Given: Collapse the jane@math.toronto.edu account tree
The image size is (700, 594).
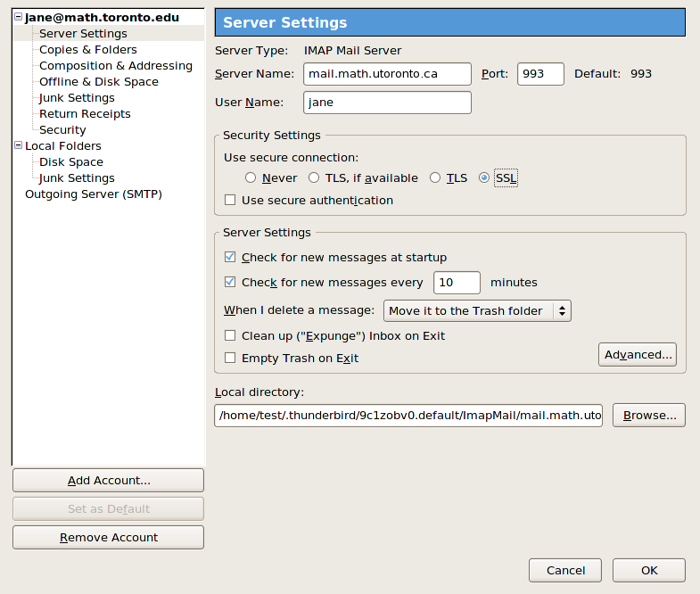Looking at the screenshot, I should [19, 17].
